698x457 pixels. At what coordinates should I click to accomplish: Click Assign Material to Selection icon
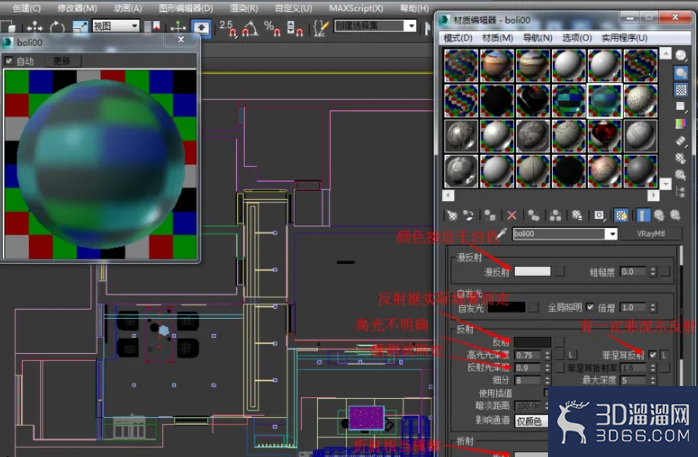[490, 216]
